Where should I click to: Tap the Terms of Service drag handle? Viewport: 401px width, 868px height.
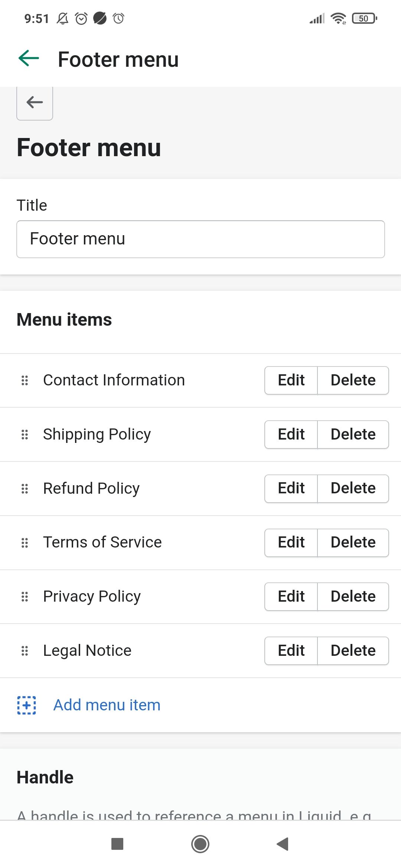tap(25, 543)
